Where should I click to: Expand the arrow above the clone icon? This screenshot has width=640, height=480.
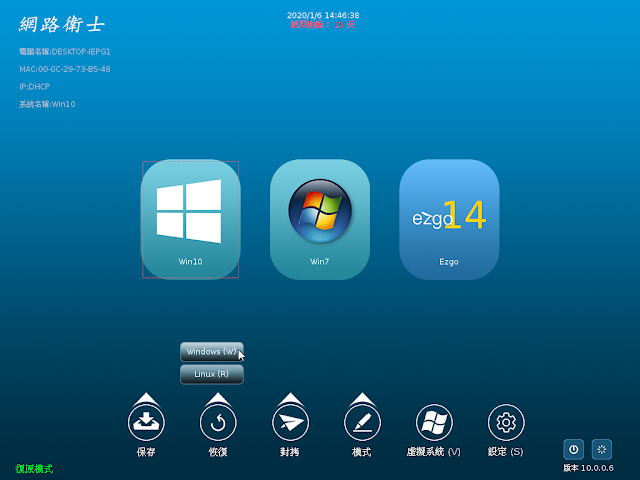tap(290, 398)
